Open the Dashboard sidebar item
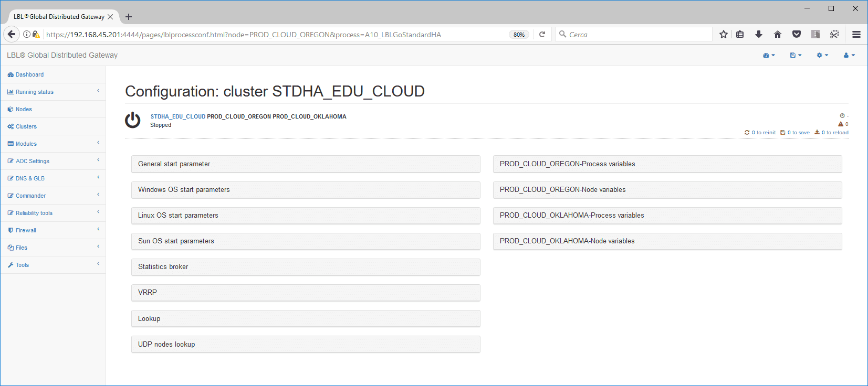The image size is (868, 386). [x=29, y=74]
